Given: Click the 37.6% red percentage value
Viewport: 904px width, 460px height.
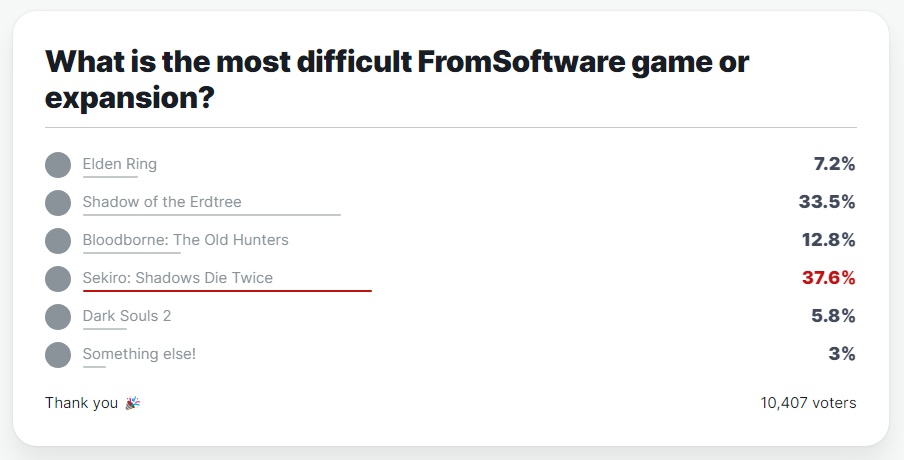Looking at the screenshot, I should 828,278.
